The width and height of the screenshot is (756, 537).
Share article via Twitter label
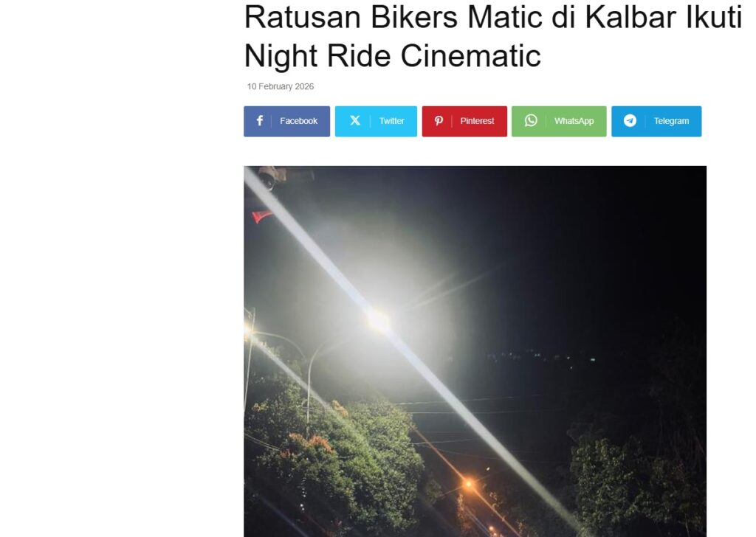tap(391, 121)
